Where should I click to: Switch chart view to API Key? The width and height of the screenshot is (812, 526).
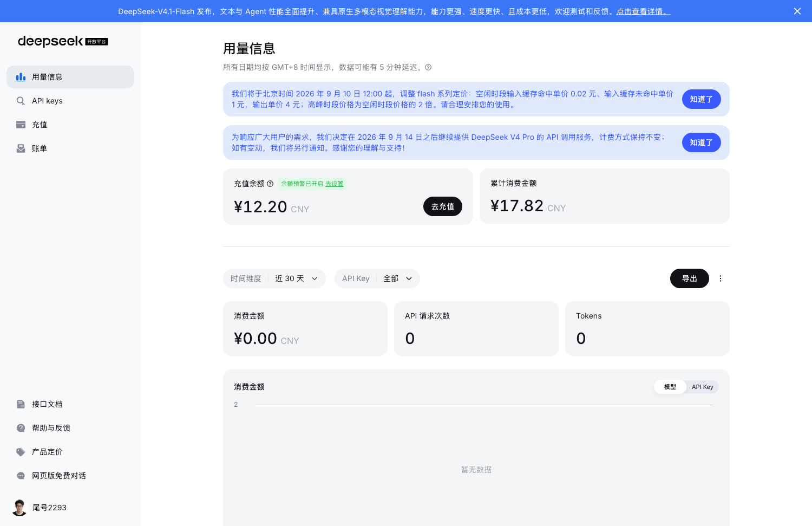[x=703, y=387]
